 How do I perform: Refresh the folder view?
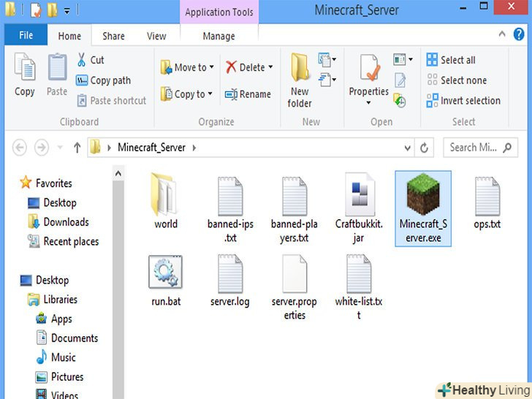[x=424, y=148]
